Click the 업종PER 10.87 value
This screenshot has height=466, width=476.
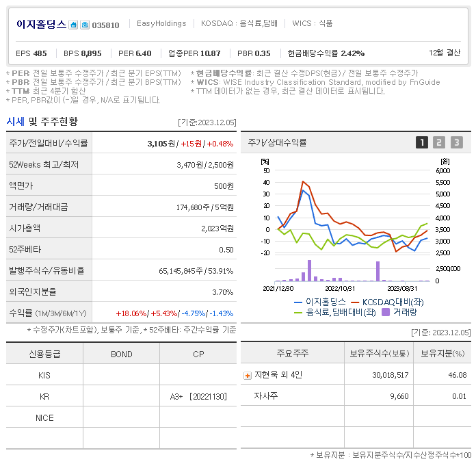tap(194, 53)
